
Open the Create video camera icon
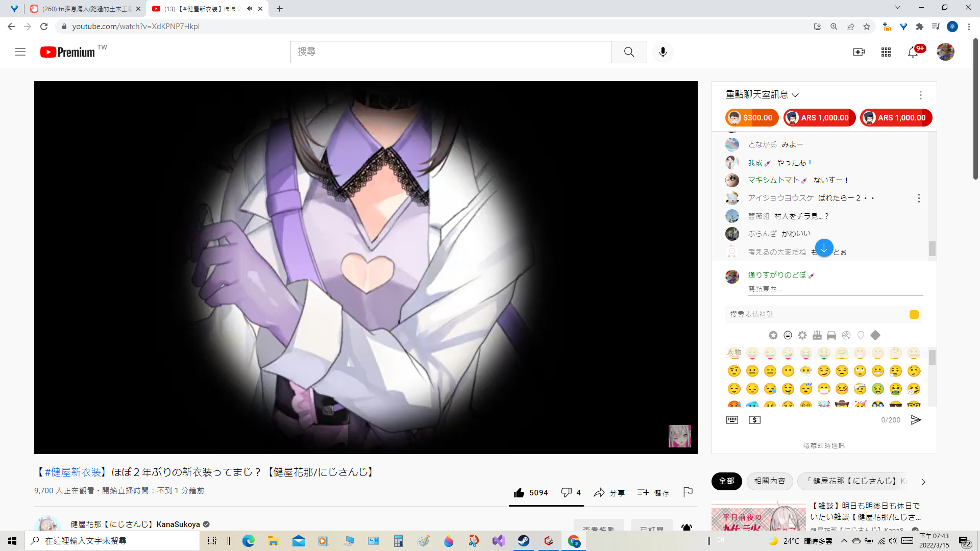[859, 52]
